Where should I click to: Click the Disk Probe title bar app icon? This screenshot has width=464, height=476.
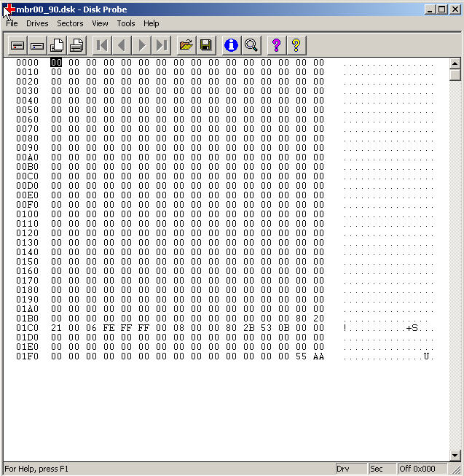(x=9, y=9)
